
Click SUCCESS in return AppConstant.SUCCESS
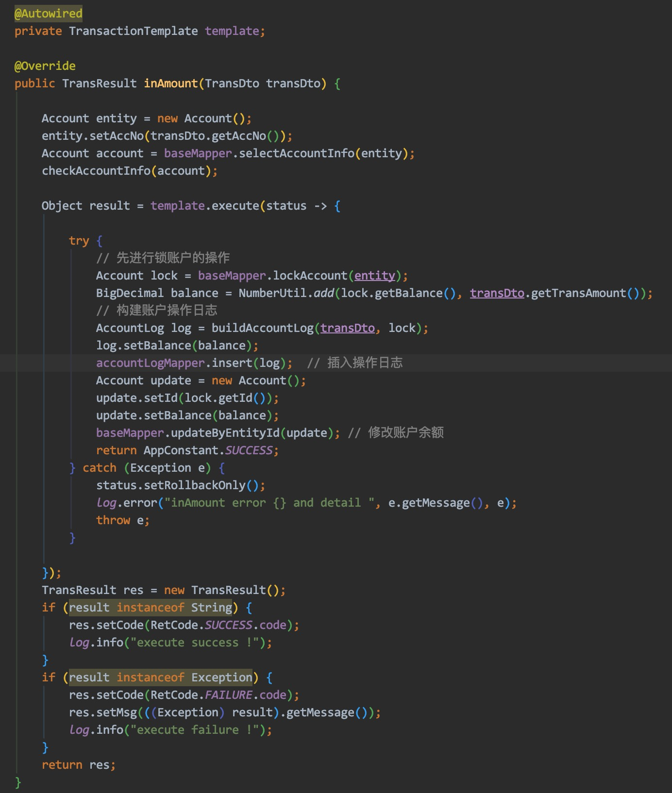[x=249, y=450]
